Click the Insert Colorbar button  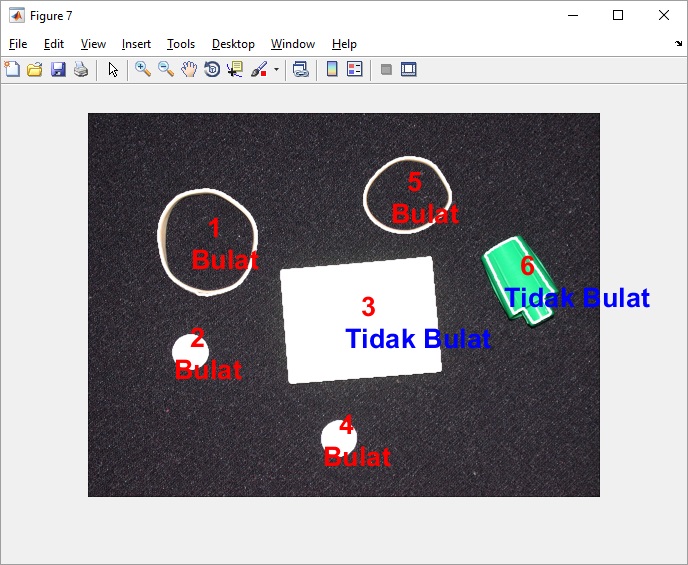[x=332, y=69]
